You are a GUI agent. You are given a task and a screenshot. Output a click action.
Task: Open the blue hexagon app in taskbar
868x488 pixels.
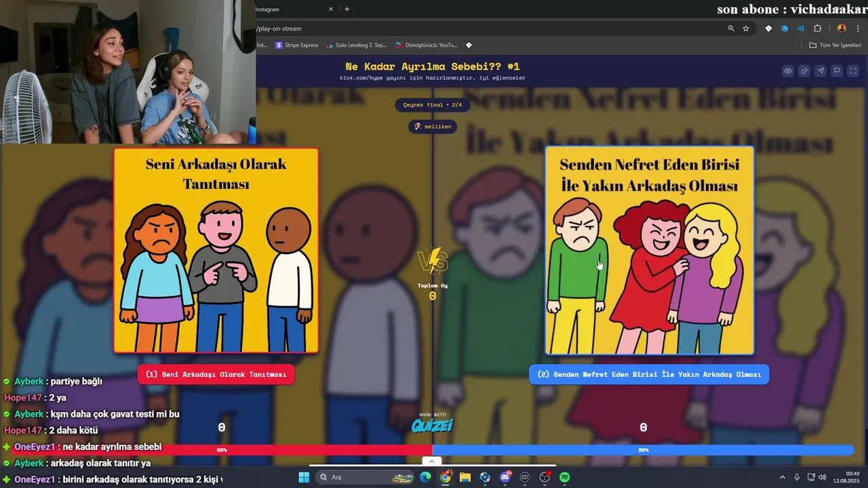coord(485,477)
